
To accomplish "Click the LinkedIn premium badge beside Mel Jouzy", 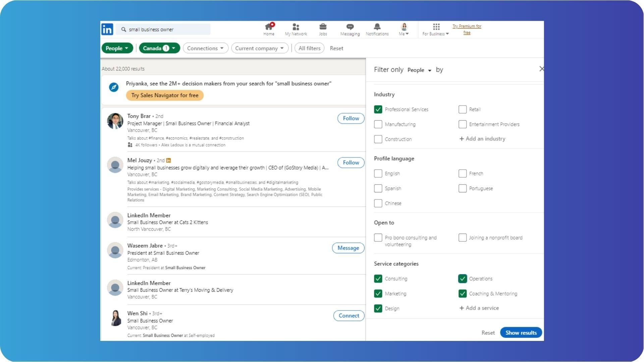I will (168, 161).
